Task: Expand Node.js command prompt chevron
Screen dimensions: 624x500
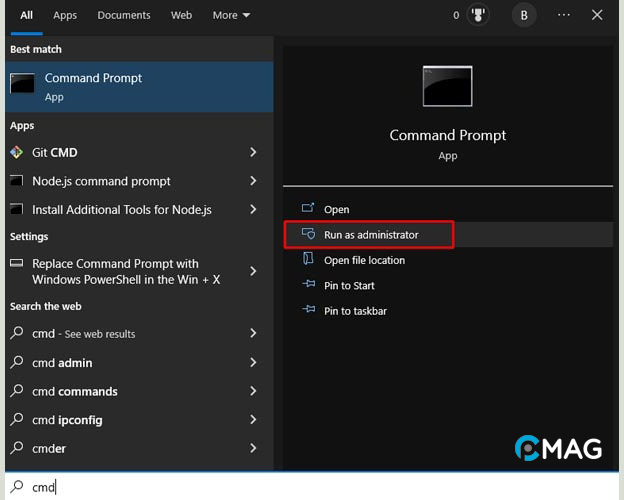Action: 253,181
